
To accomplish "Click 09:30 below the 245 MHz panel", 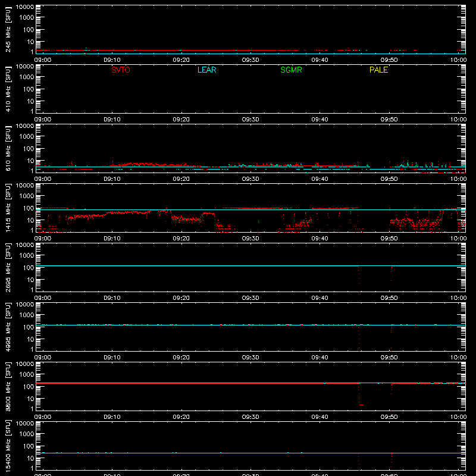I will (250, 60).
